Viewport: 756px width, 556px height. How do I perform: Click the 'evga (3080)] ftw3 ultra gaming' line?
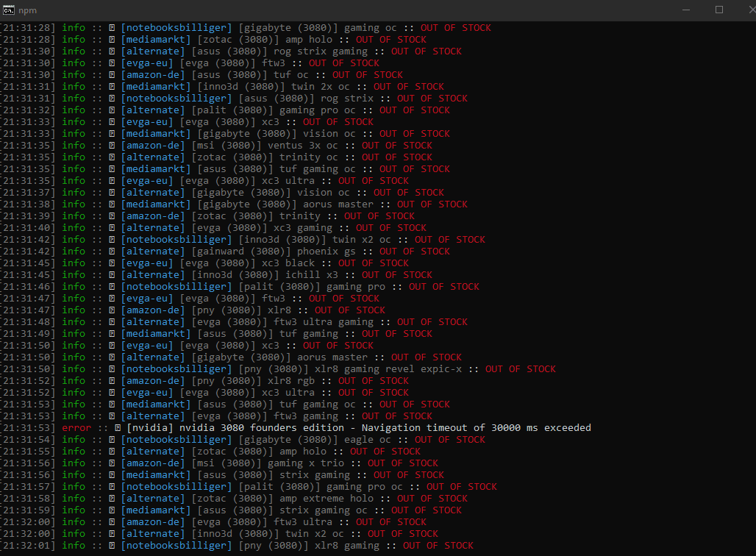pyautogui.click(x=234, y=322)
